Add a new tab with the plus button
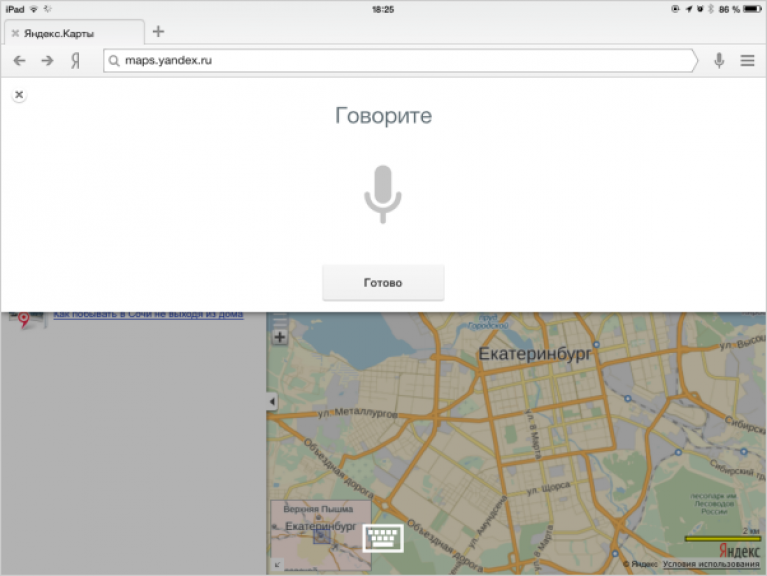This screenshot has width=767, height=576. tap(158, 32)
